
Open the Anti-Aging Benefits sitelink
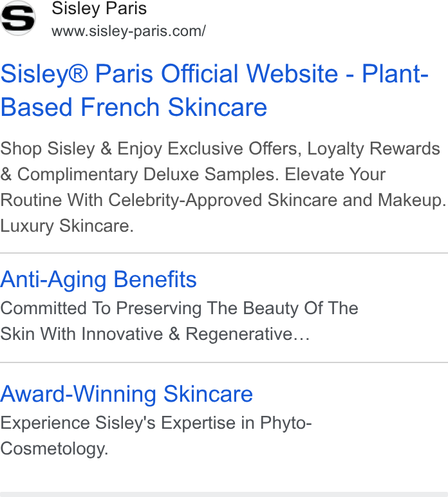[98, 279]
